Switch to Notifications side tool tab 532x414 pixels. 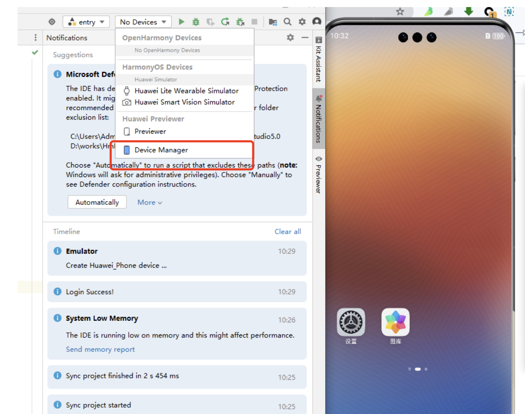318,119
